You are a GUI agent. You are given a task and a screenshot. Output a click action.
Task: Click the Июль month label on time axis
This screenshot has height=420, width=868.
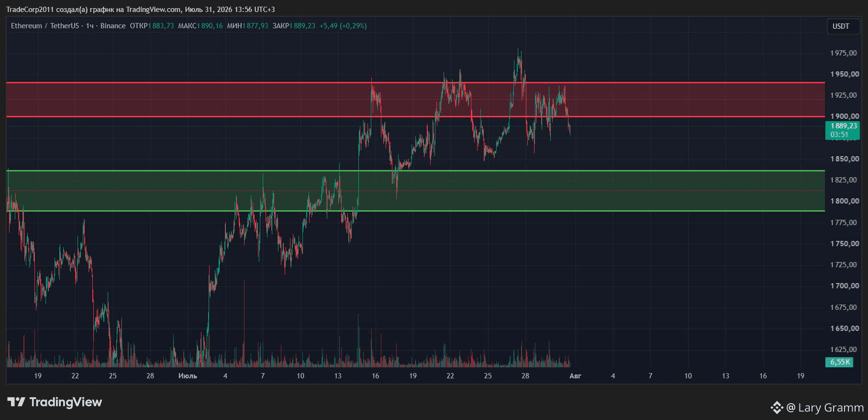(x=188, y=376)
